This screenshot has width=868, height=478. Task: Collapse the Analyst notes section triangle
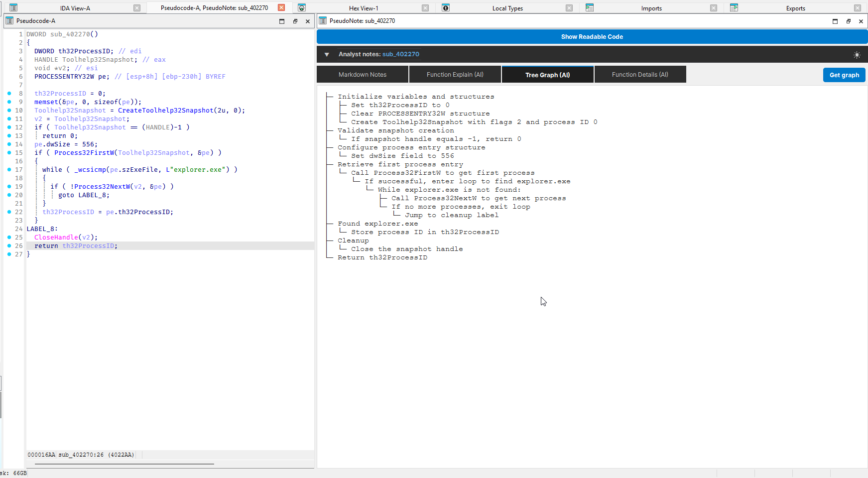click(x=327, y=55)
